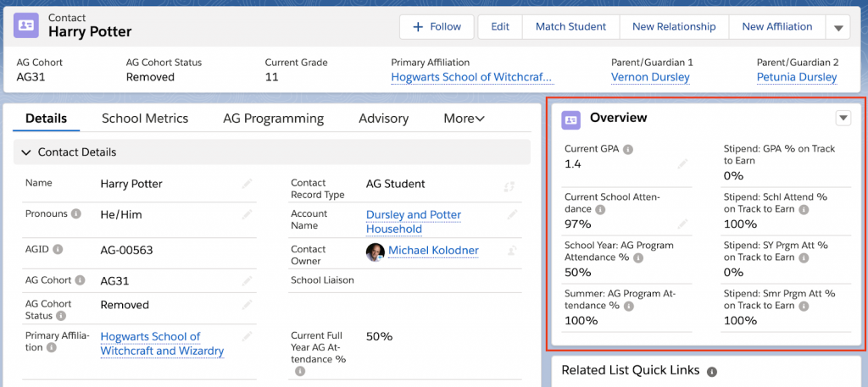Open the Vernon Dursley link

pyautogui.click(x=650, y=77)
